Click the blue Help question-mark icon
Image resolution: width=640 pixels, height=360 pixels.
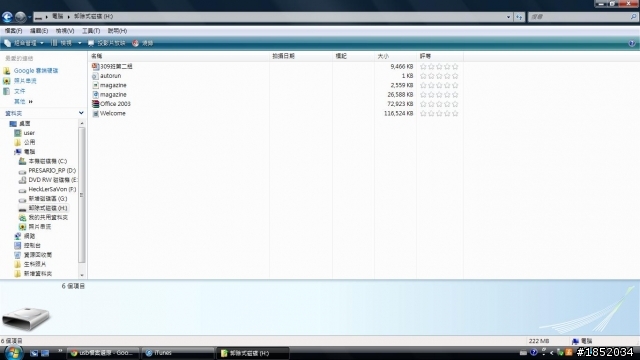click(x=632, y=43)
